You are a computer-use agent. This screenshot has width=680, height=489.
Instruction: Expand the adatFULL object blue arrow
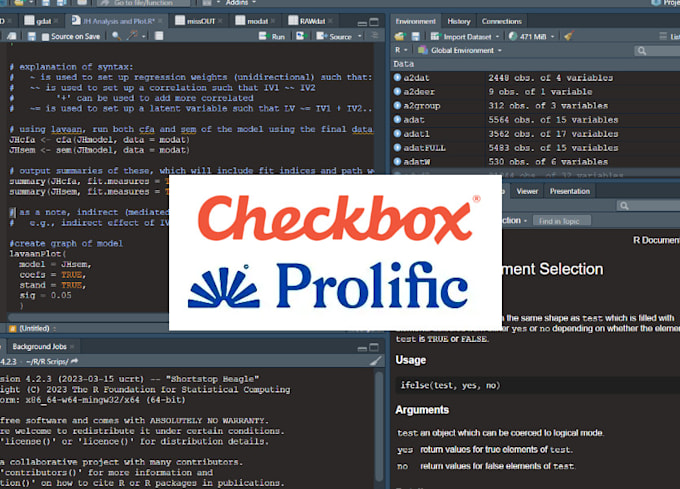tap(397, 147)
